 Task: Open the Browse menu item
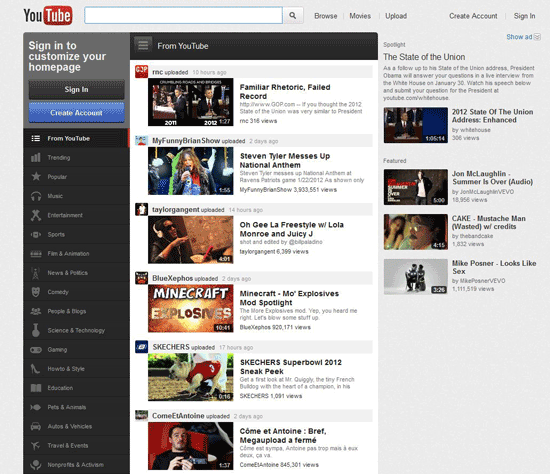(326, 16)
